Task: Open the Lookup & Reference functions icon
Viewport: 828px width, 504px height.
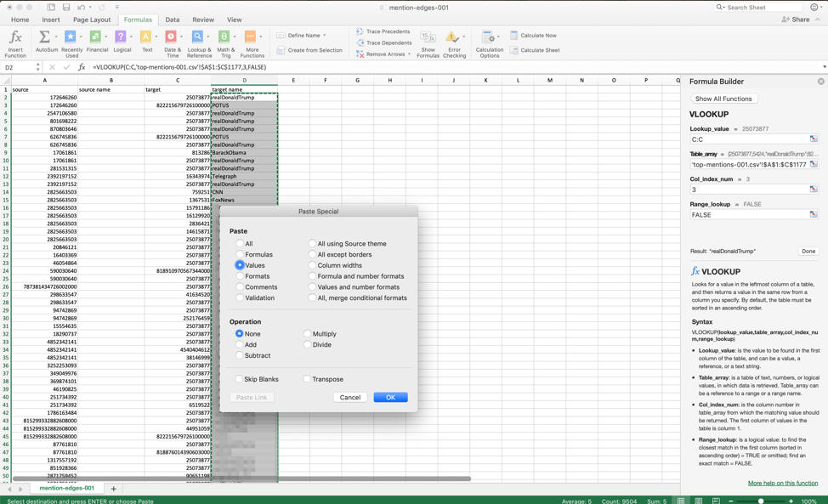Action: coord(197,37)
